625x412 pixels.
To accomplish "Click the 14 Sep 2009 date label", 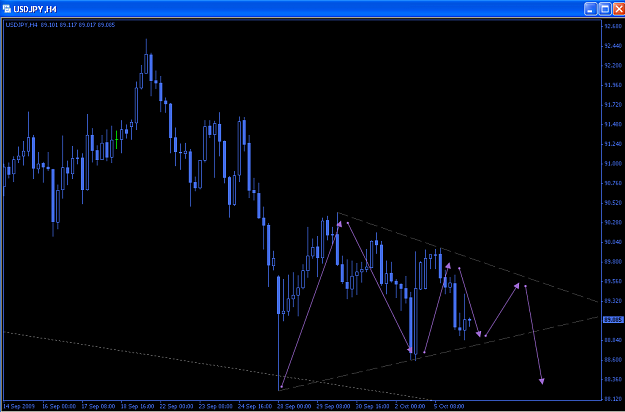I will pyautogui.click(x=19, y=406).
